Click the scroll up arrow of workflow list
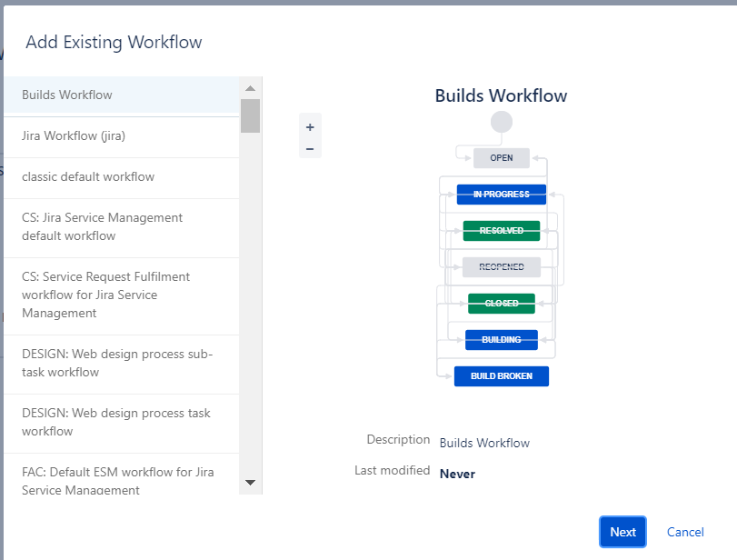The width and height of the screenshot is (737, 560). point(251,88)
